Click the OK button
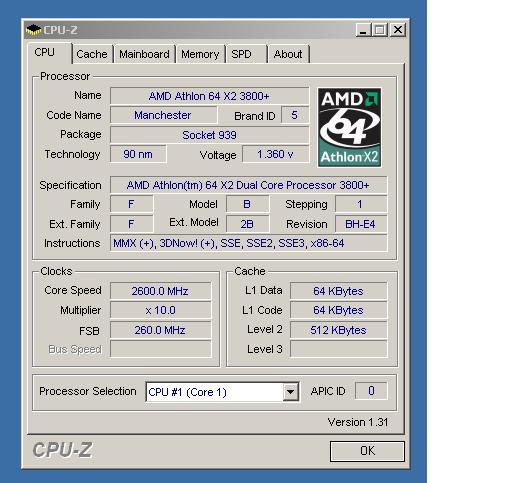Image resolution: width=512 pixels, height=483 pixels. pyautogui.click(x=367, y=451)
